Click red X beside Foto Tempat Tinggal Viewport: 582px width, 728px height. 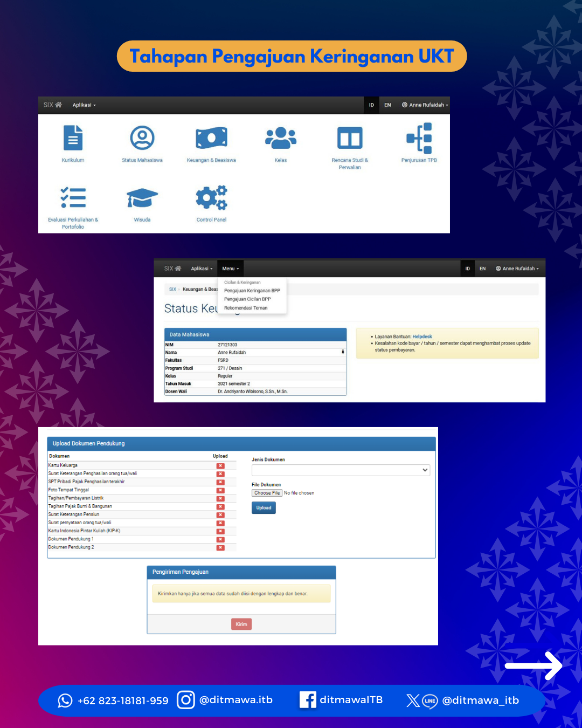pyautogui.click(x=220, y=490)
